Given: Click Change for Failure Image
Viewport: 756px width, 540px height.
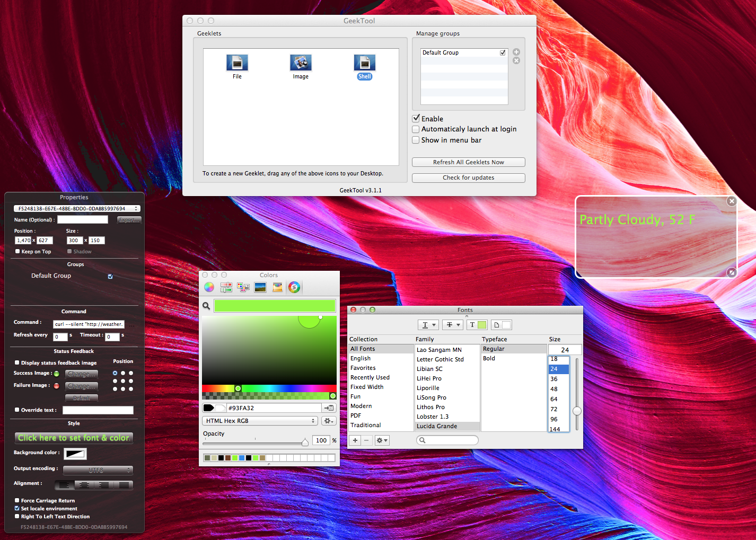Looking at the screenshot, I should click(82, 386).
